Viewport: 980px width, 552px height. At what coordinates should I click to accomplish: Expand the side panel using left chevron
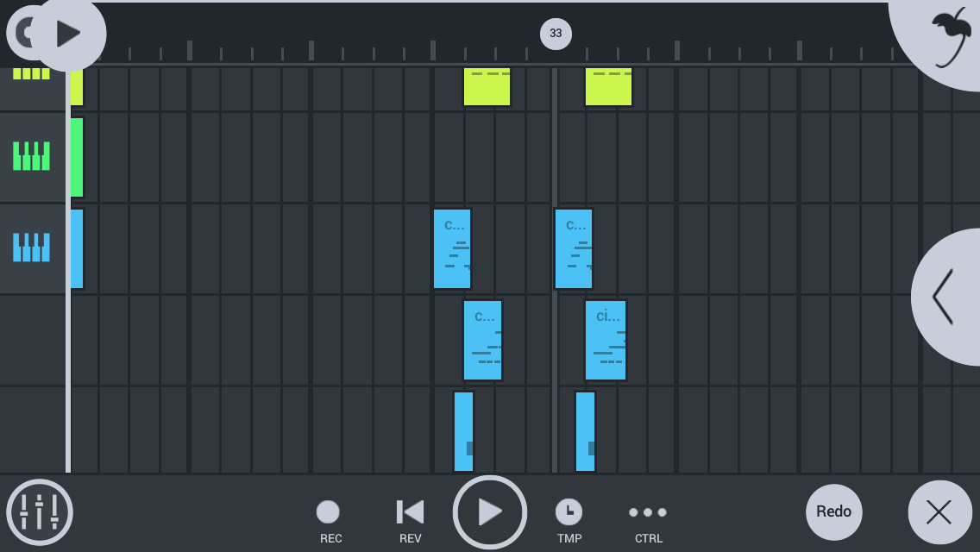coord(944,297)
